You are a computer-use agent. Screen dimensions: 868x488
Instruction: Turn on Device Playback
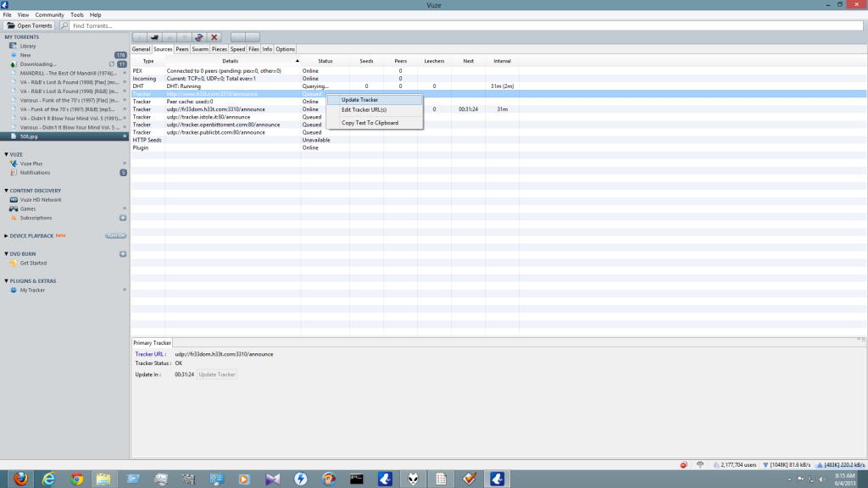point(115,236)
